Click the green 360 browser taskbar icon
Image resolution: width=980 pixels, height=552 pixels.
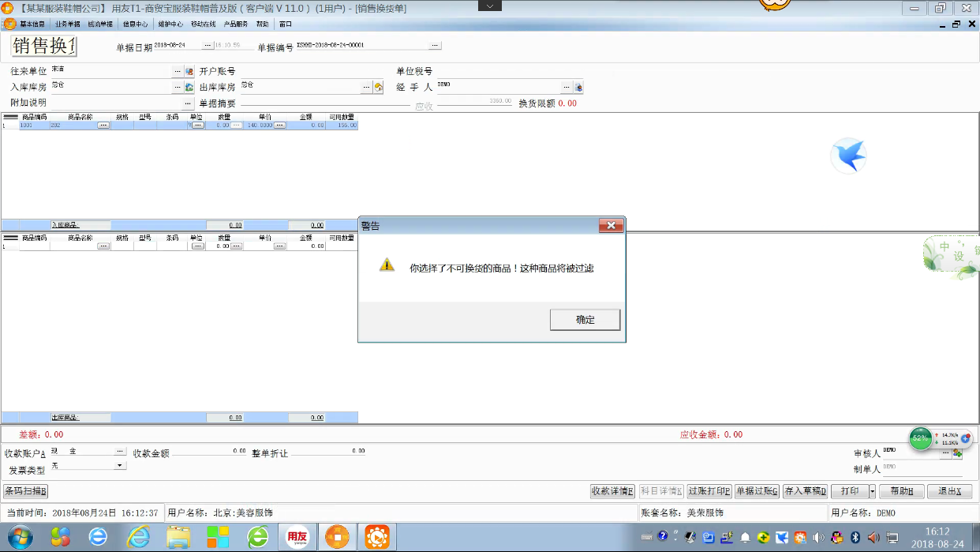tap(257, 538)
